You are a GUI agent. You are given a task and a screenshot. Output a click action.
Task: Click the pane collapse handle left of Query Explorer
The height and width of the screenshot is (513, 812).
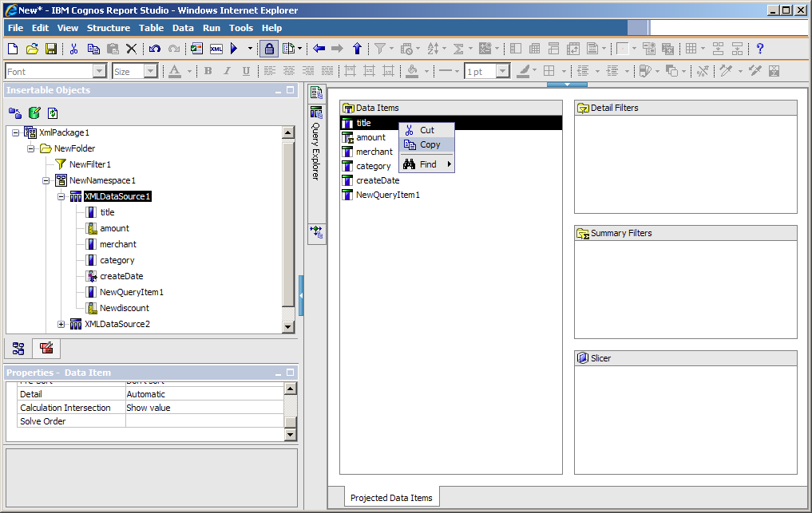301,295
